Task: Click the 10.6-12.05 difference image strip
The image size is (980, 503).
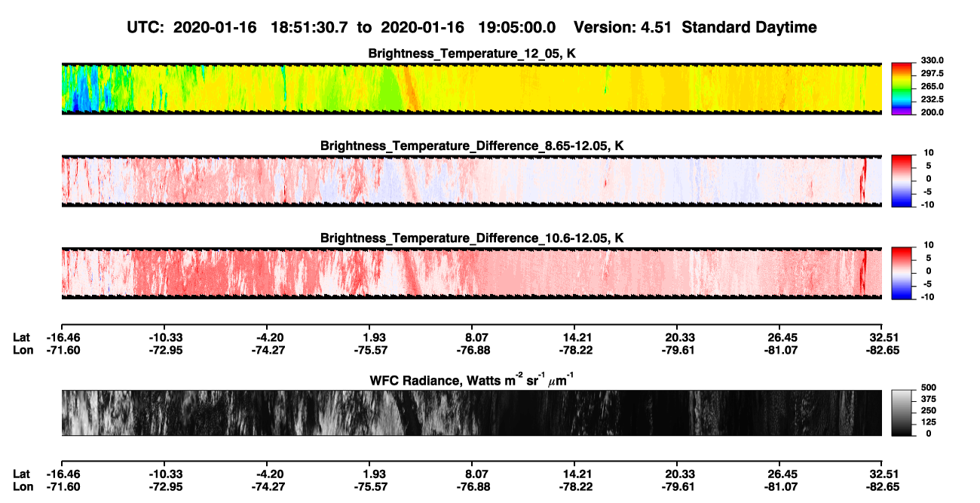Action: coord(472,273)
